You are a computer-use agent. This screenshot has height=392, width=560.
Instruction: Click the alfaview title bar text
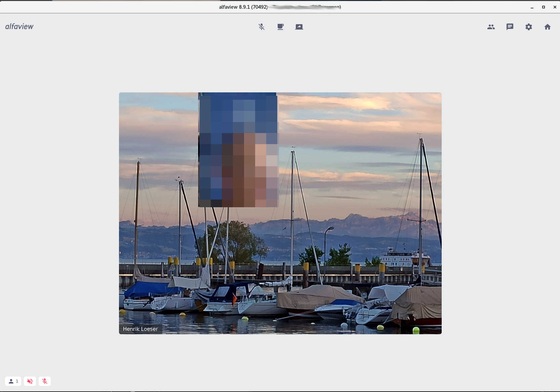point(243,7)
